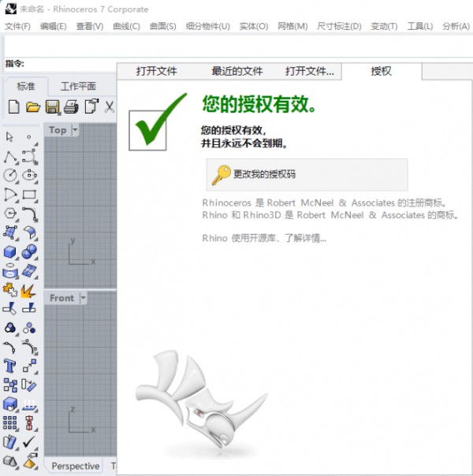Switch to the 工作平面 toolbar tab
The height and width of the screenshot is (476, 473).
pos(78,86)
